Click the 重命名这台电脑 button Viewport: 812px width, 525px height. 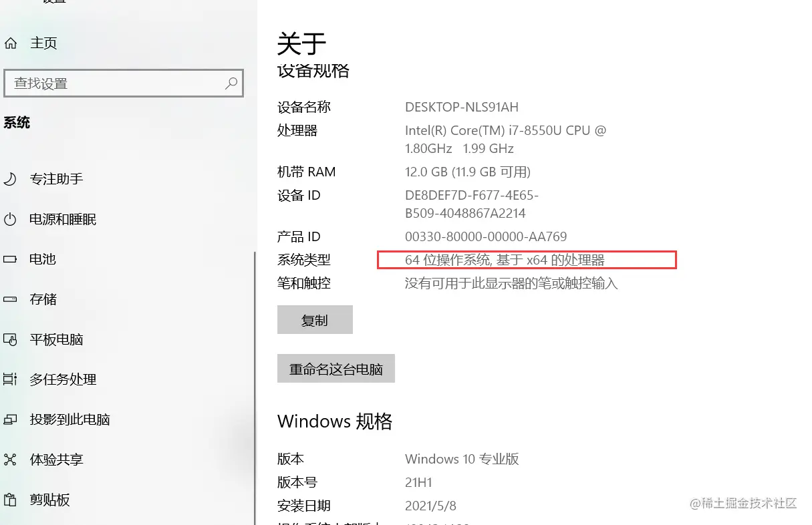tap(336, 369)
